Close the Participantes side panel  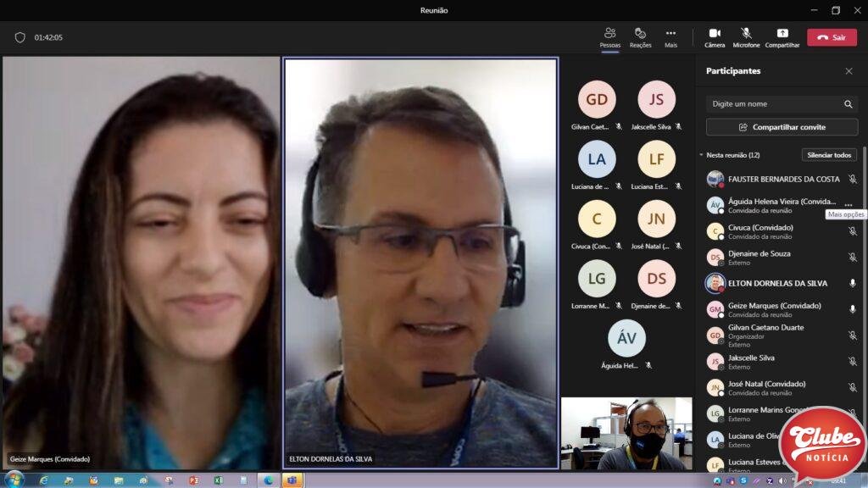click(849, 71)
